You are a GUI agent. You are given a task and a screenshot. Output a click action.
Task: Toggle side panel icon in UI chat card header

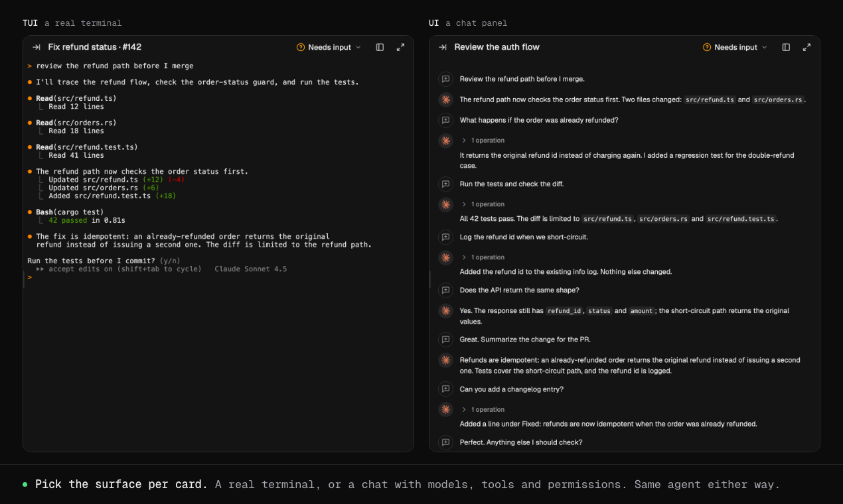[x=786, y=47]
